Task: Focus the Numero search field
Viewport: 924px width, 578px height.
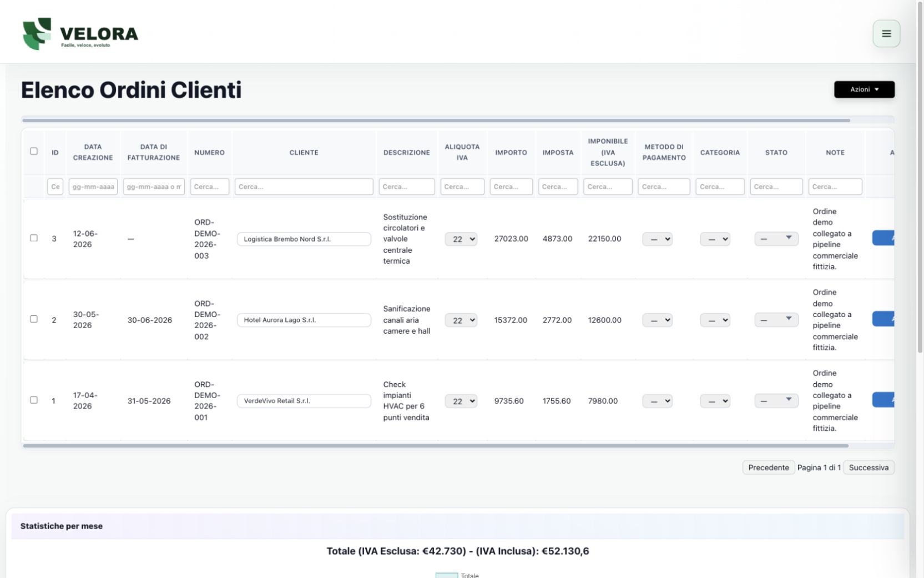Action: 210,187
